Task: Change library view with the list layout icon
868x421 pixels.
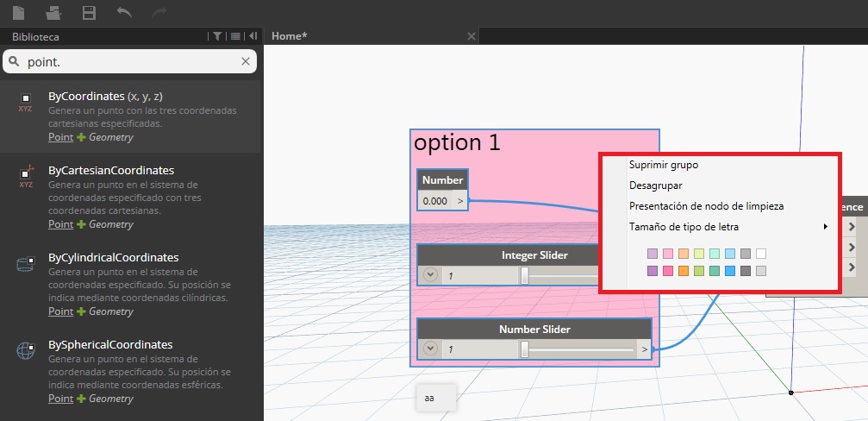Action: (x=235, y=36)
